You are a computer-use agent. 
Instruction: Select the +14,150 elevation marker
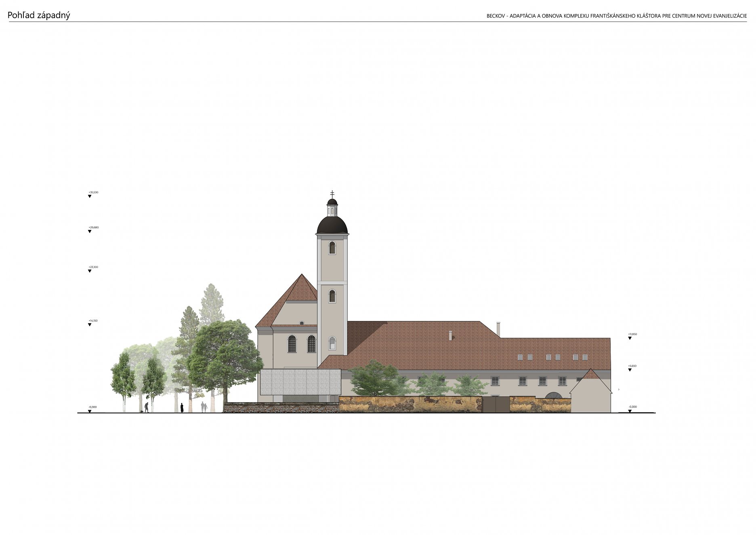[90, 324]
